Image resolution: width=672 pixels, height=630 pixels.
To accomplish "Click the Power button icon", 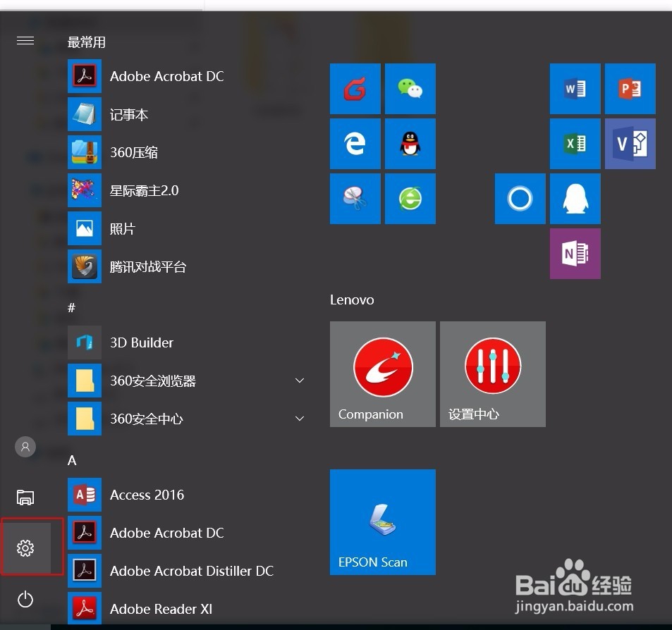I will 25,599.
